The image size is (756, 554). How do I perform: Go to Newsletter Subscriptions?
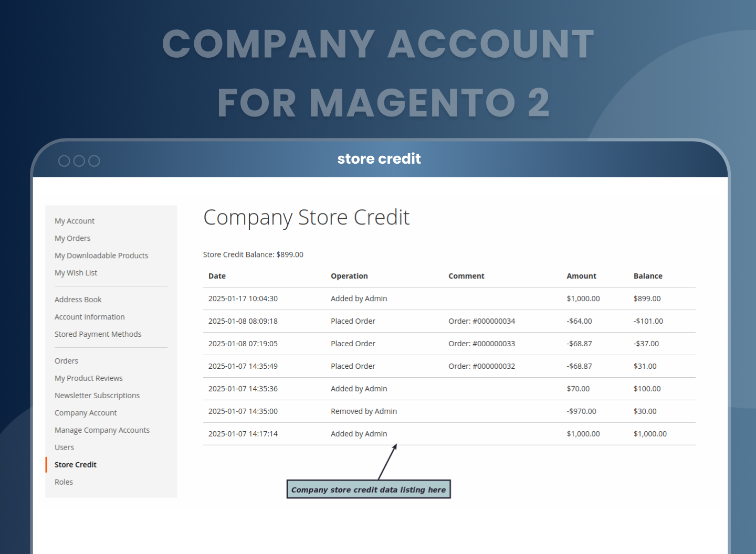(x=97, y=396)
